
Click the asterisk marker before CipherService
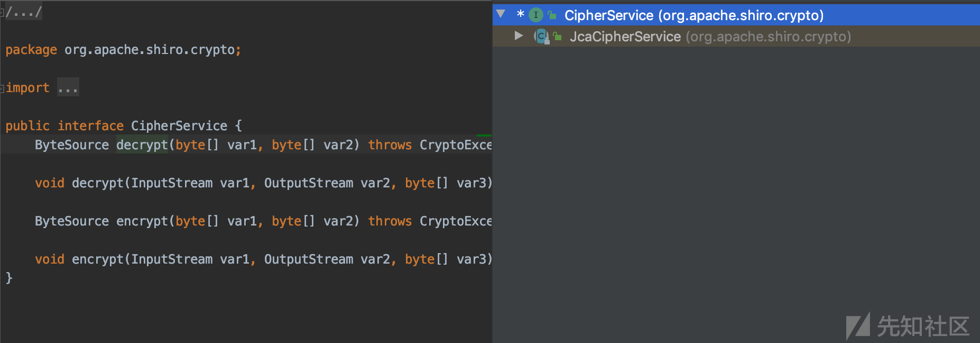(x=520, y=14)
